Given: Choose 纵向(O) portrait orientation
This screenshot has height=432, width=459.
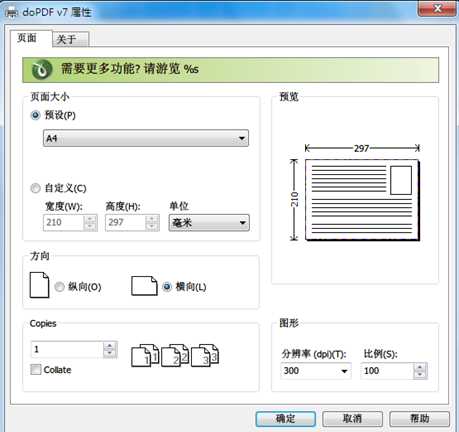Looking at the screenshot, I should click(59, 287).
